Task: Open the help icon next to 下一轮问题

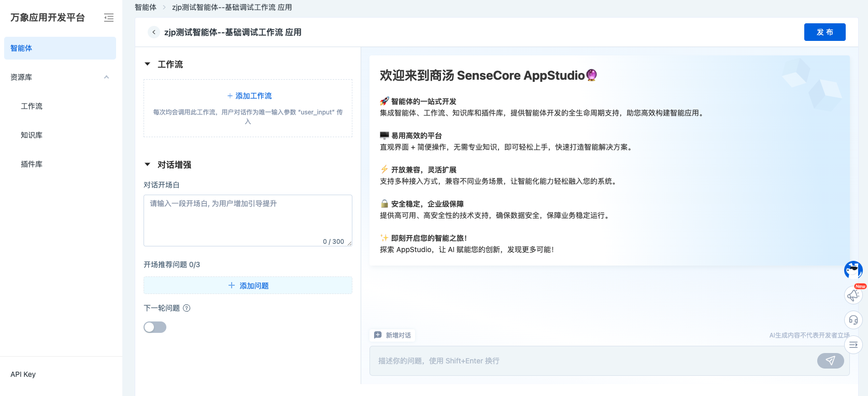Action: (x=187, y=308)
